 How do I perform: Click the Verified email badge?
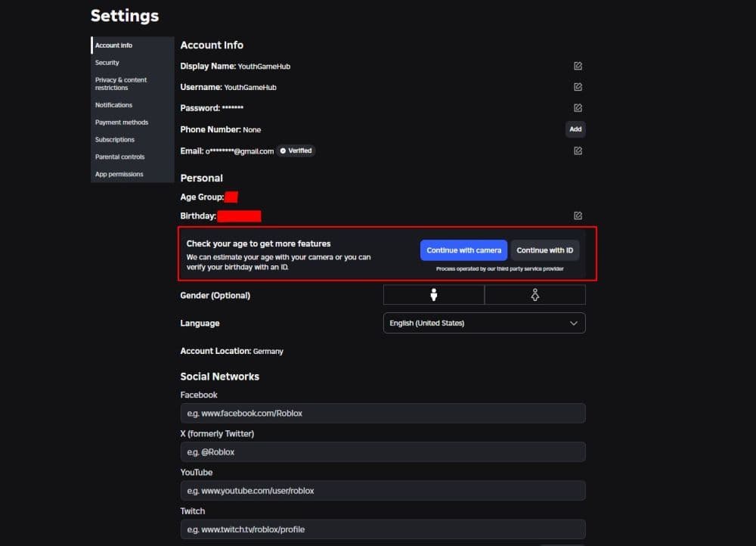296,150
